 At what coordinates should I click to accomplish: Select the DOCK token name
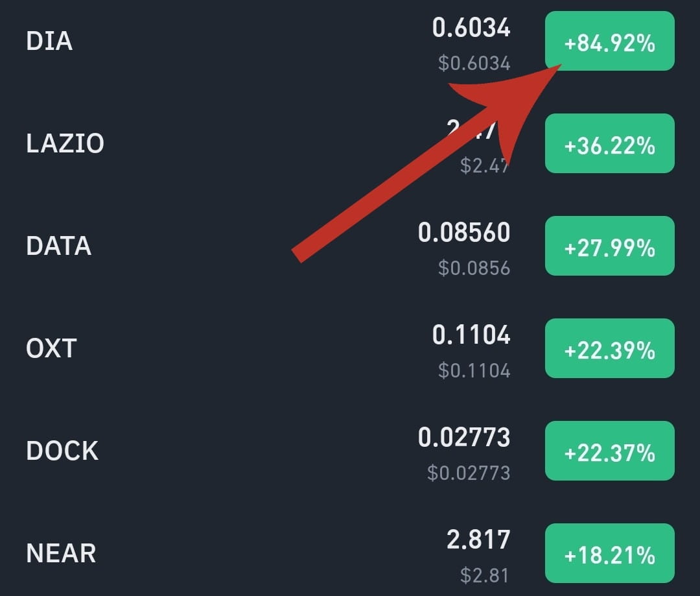pyautogui.click(x=62, y=450)
